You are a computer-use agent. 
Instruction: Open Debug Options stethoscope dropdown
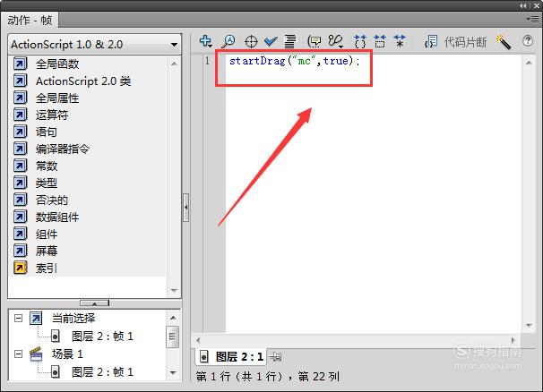pyautogui.click(x=335, y=41)
